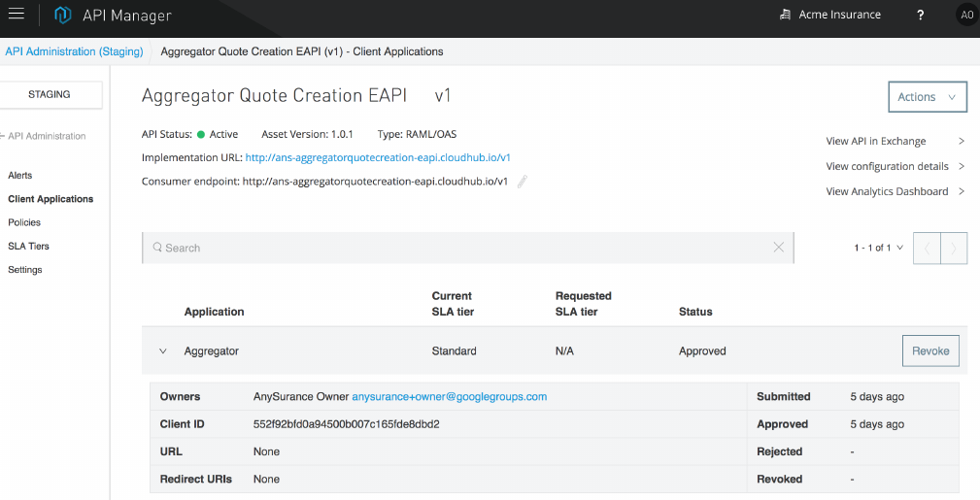
Task: Open the AO user avatar menu
Action: click(965, 16)
